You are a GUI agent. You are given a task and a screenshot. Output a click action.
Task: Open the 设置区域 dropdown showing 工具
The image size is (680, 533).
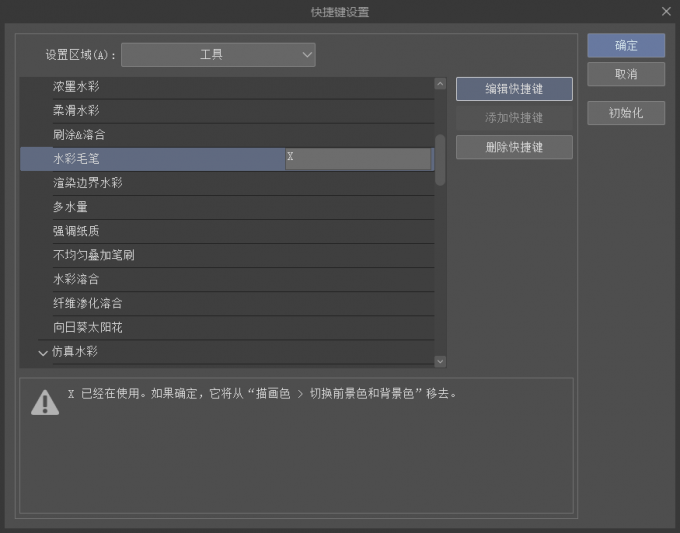[218, 55]
